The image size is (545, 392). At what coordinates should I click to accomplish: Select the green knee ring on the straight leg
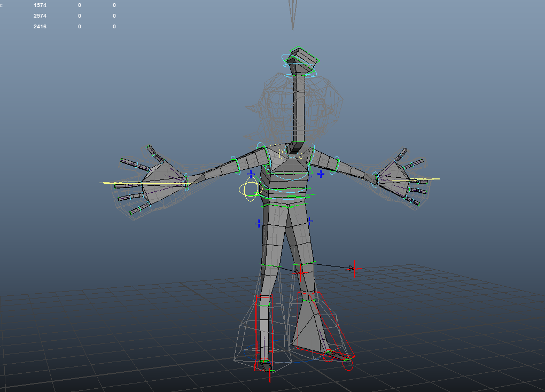[x=270, y=266]
